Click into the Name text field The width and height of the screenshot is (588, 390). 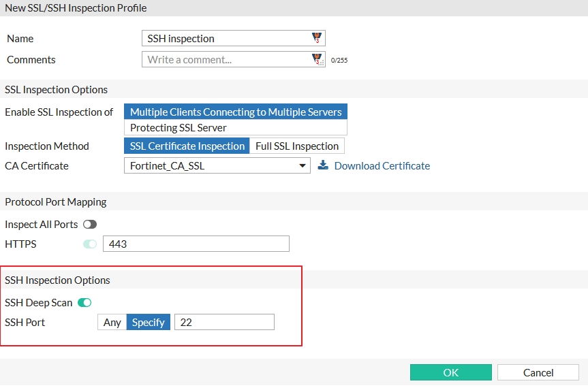(226, 39)
